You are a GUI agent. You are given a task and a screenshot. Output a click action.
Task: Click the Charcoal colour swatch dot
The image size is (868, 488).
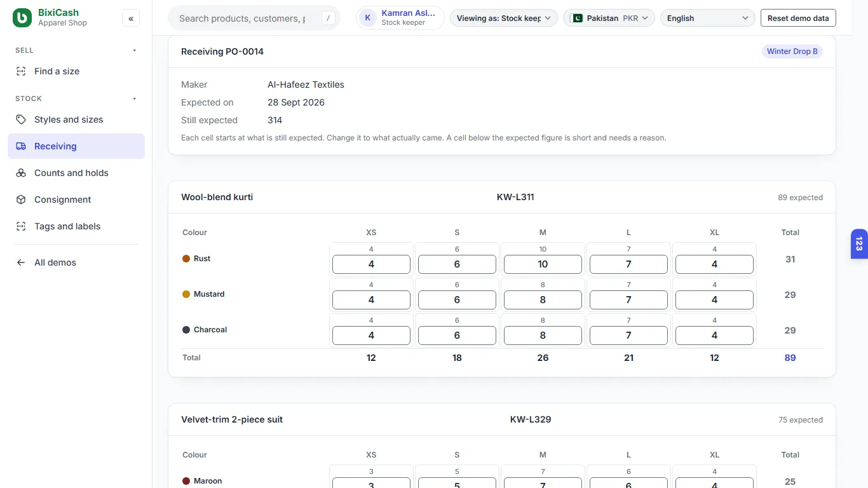click(x=186, y=330)
